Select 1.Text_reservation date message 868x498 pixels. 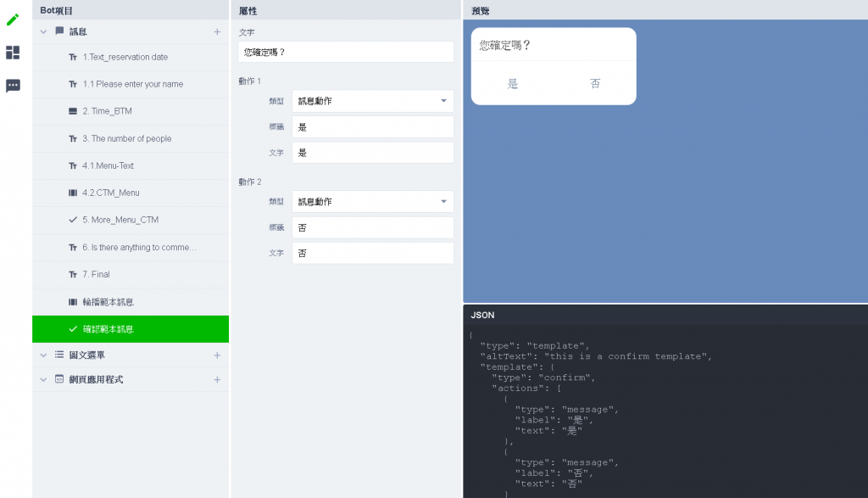click(131, 57)
